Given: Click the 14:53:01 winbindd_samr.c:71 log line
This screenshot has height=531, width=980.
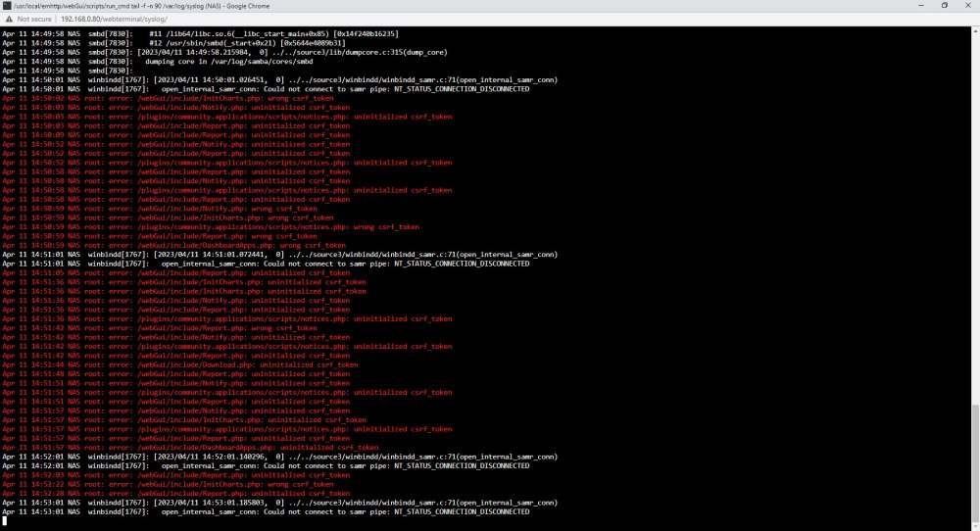Looking at the screenshot, I should (279, 503).
